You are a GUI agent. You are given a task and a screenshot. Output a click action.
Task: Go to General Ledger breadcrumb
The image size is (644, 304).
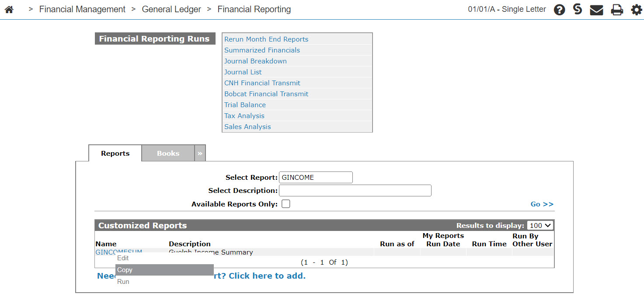pyautogui.click(x=171, y=9)
